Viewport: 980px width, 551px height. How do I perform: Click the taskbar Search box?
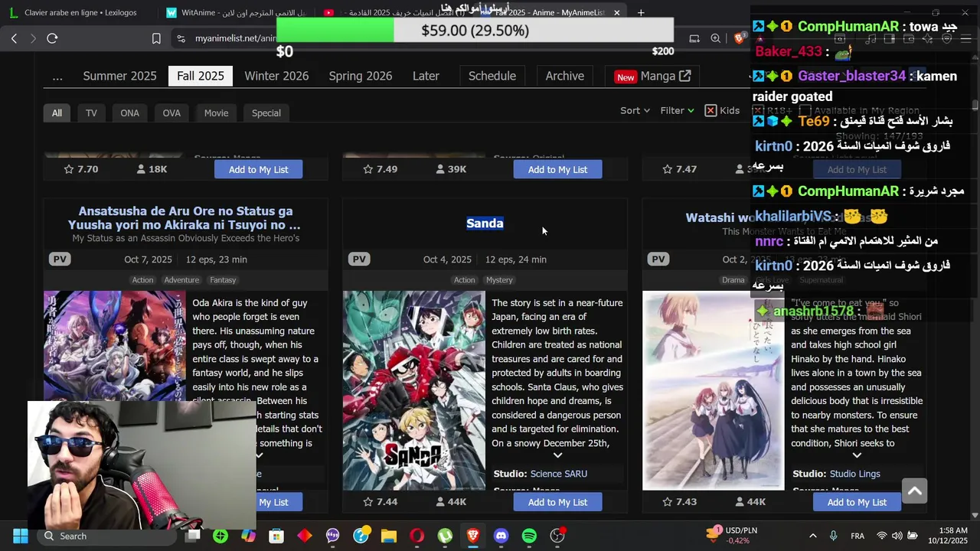(107, 536)
